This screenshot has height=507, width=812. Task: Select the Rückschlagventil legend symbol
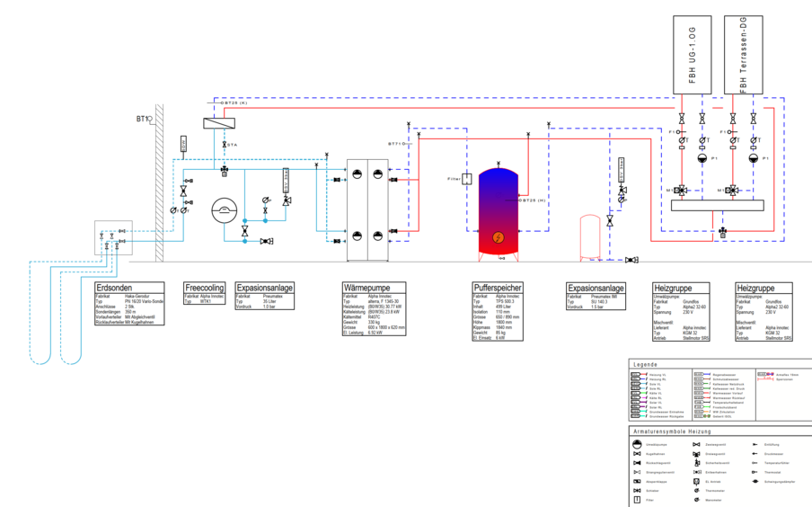pos(637,463)
